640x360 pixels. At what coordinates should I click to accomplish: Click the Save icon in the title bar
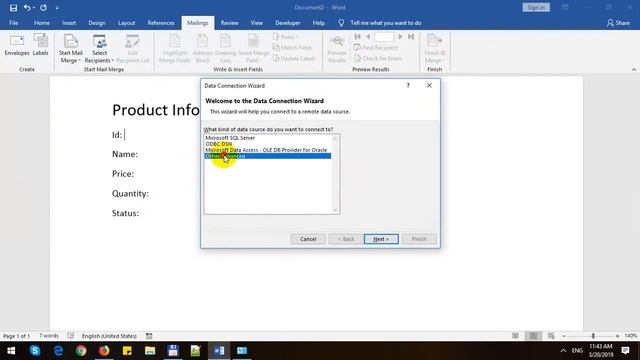(x=13, y=8)
